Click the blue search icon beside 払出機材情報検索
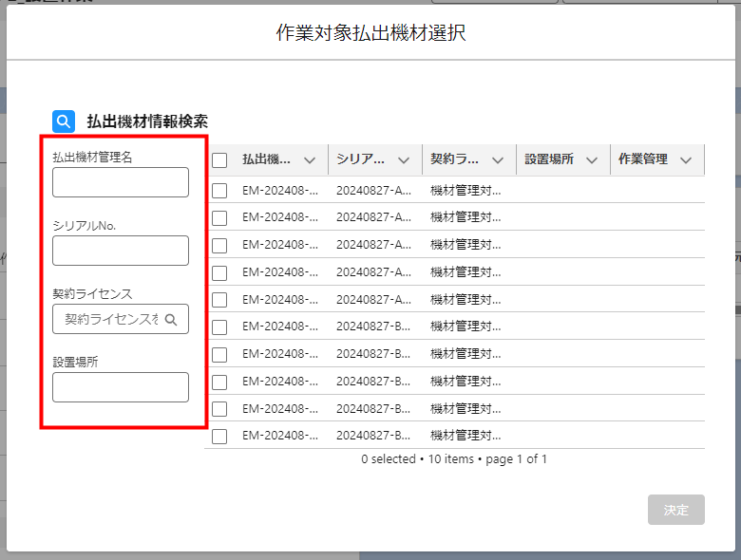Screen dimensions: 741x560 [64, 121]
